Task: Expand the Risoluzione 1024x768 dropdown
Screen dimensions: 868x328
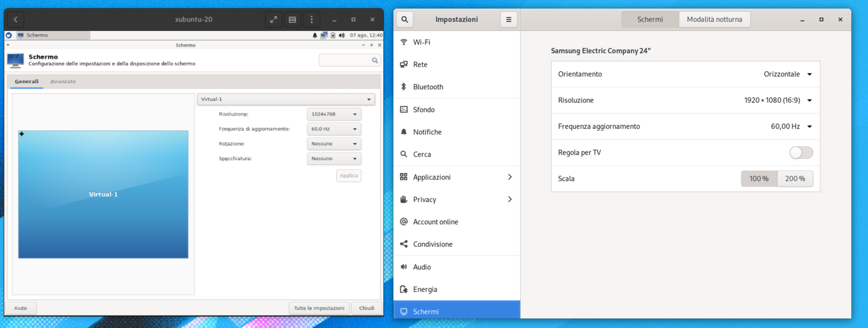Action: [334, 114]
